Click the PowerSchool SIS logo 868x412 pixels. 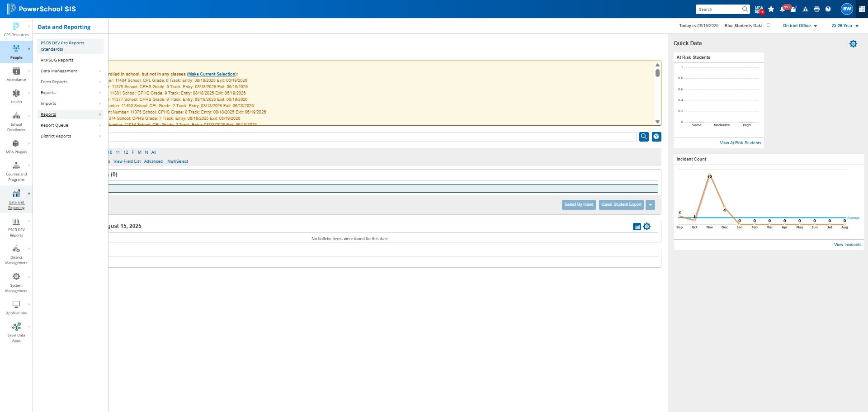coord(41,9)
